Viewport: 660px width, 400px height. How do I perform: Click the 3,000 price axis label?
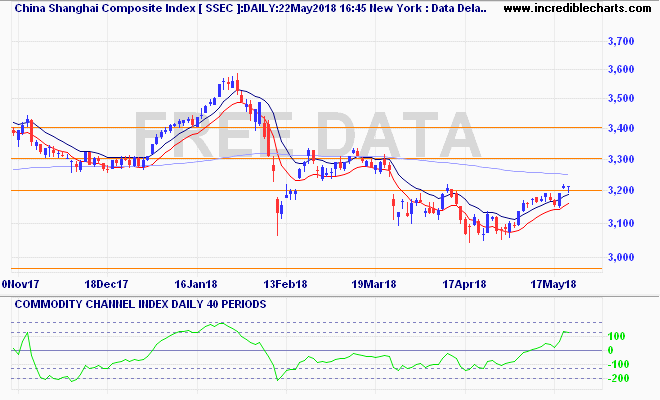(x=621, y=257)
